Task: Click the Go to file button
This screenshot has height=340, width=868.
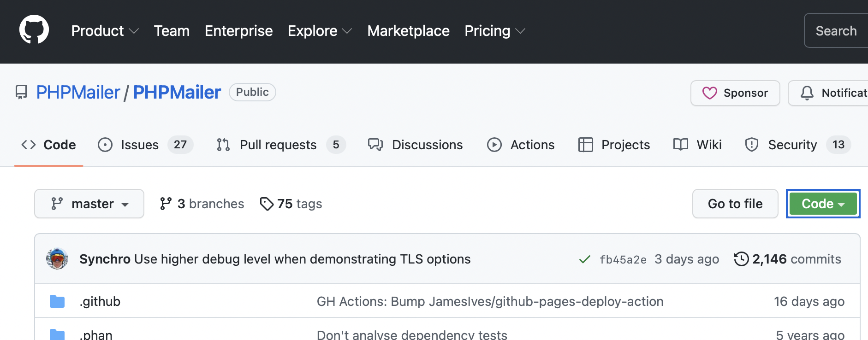Action: coord(735,204)
